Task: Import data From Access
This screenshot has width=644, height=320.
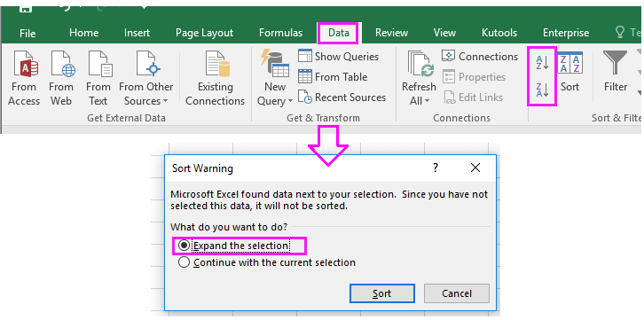Action: pyautogui.click(x=24, y=78)
